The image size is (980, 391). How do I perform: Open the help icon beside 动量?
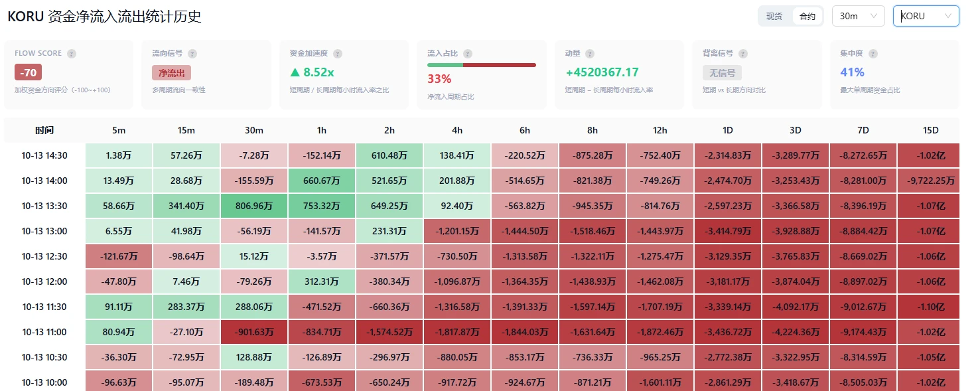tap(590, 54)
